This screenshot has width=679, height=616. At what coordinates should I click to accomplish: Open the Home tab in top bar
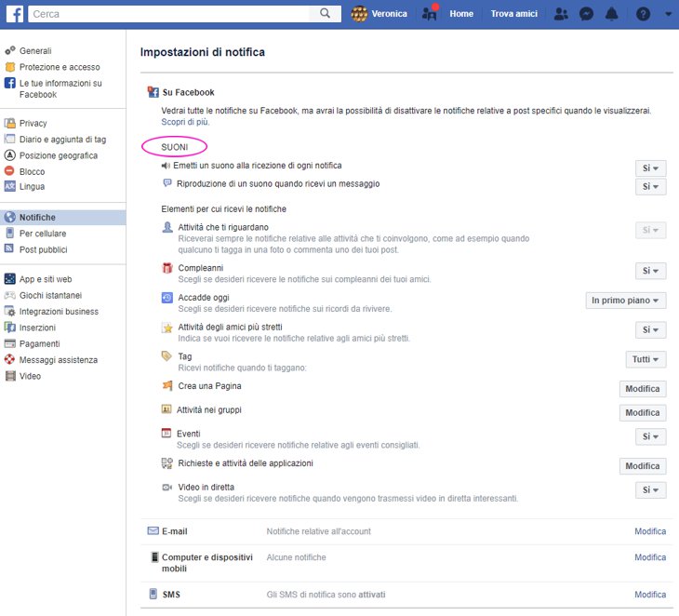[x=461, y=14]
